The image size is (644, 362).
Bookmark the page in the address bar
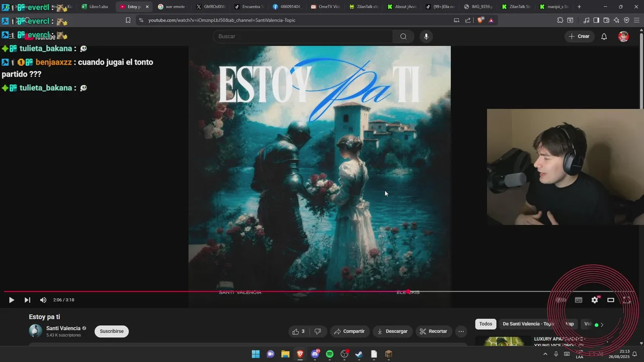click(128, 20)
